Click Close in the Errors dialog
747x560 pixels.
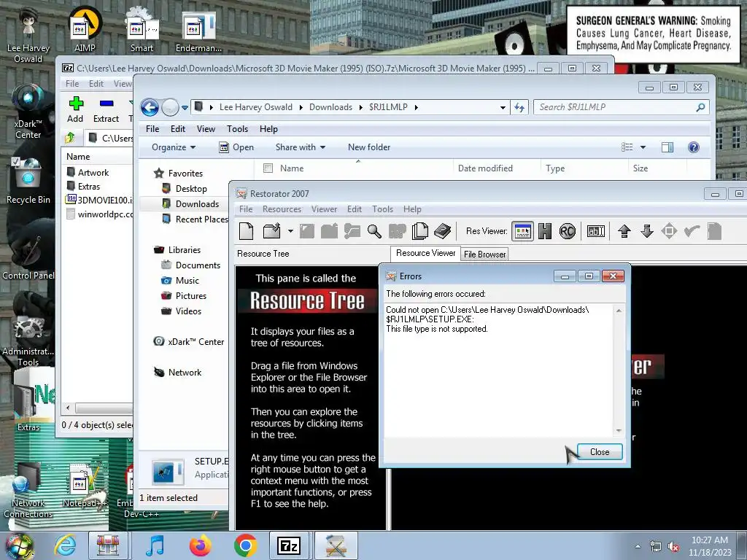(600, 452)
